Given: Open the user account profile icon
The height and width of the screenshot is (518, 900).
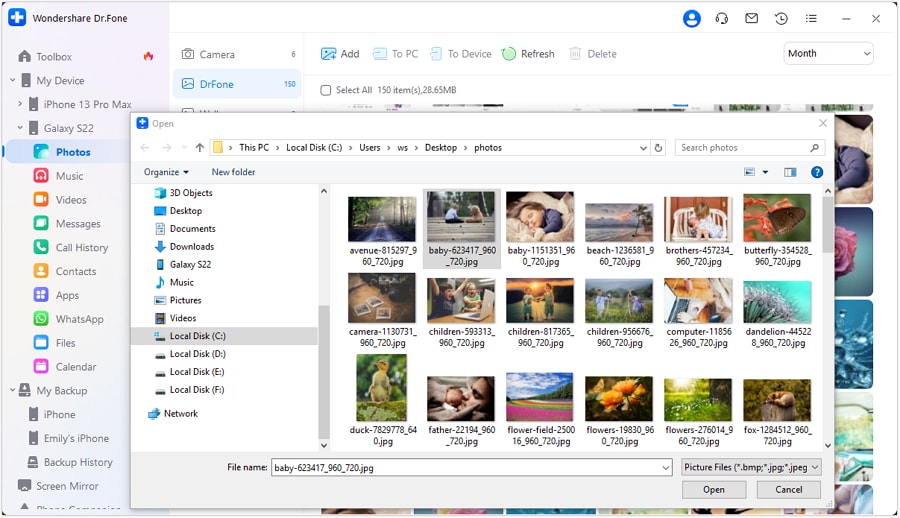Looking at the screenshot, I should (692, 19).
